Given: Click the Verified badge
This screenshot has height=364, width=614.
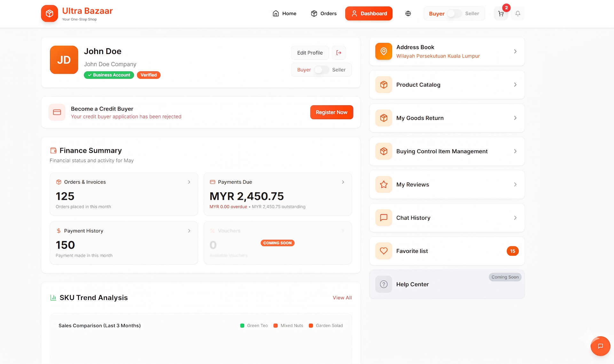Looking at the screenshot, I should (x=149, y=75).
